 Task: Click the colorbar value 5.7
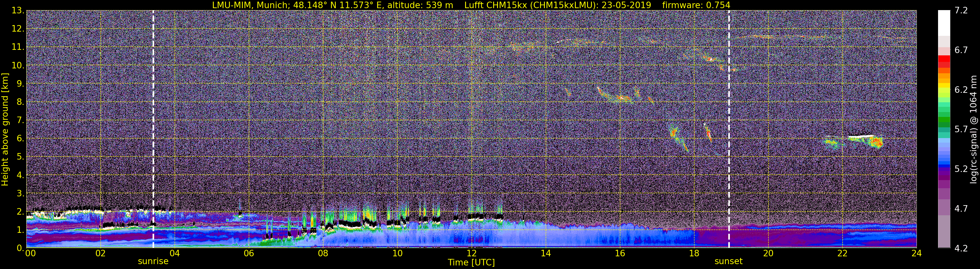[961, 129]
